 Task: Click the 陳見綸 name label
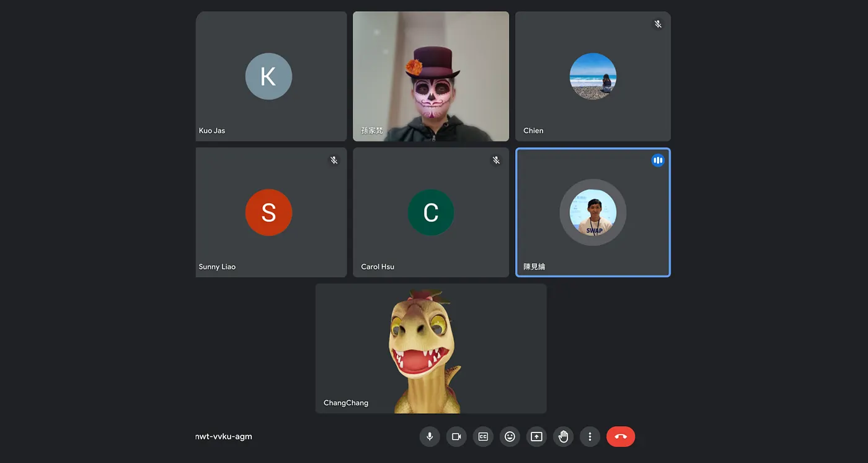pos(534,266)
